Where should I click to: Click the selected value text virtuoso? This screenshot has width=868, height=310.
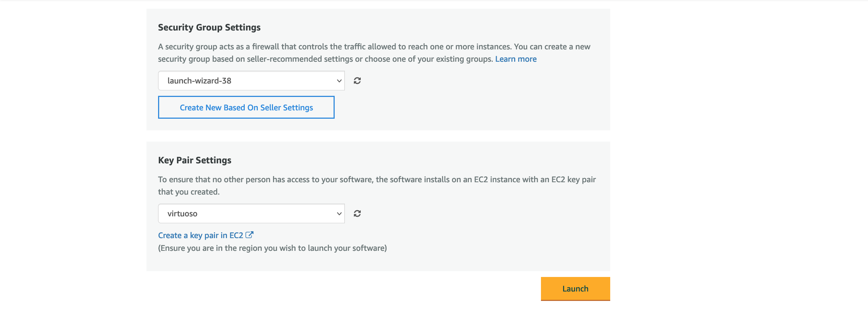[x=182, y=213]
